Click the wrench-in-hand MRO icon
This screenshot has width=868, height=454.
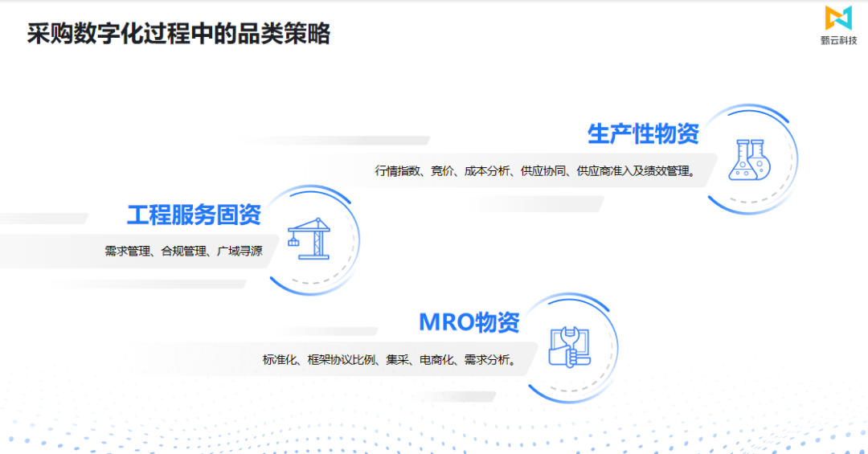click(570, 347)
